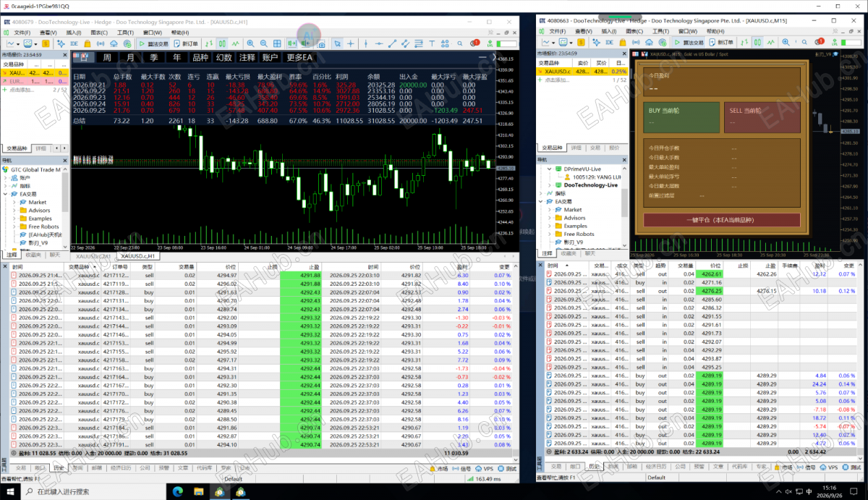The image size is (868, 500).
Task: Click the 账户 button on stats panel
Action: (x=269, y=57)
